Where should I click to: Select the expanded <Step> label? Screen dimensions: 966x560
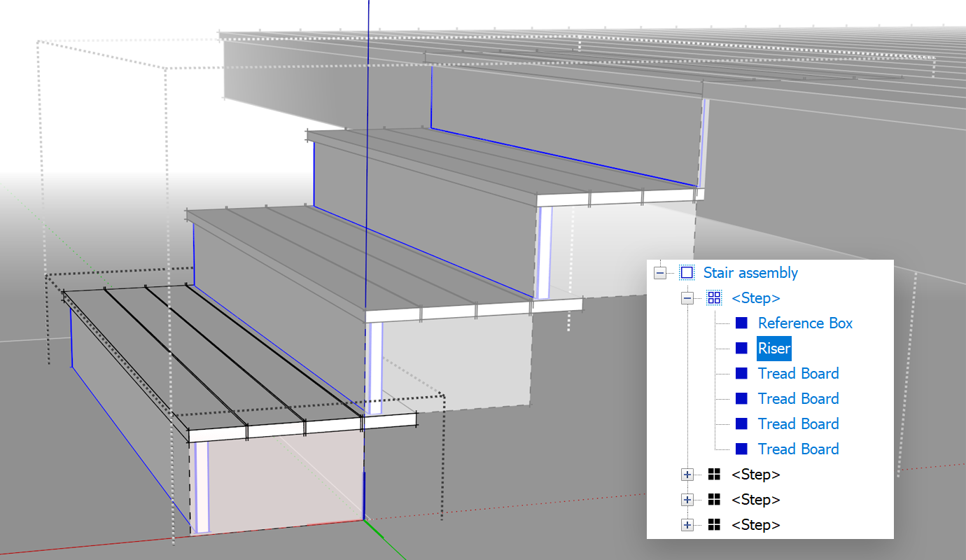coord(756,297)
